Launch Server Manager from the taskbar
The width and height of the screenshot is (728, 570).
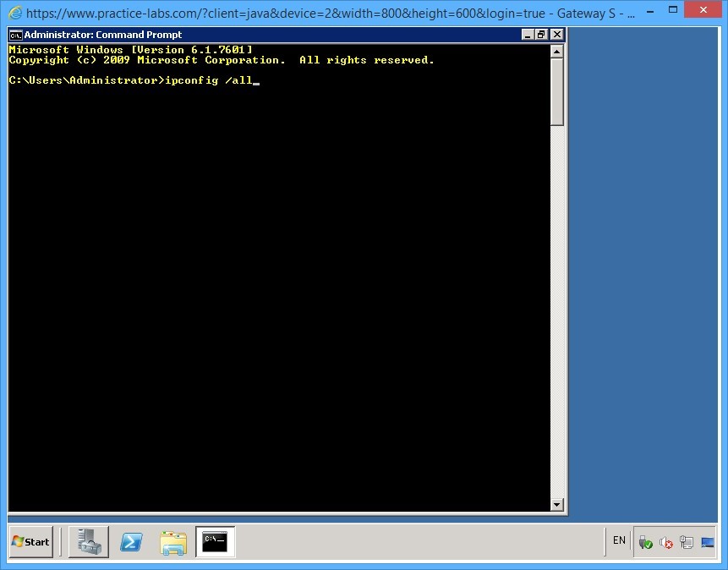[x=89, y=542]
